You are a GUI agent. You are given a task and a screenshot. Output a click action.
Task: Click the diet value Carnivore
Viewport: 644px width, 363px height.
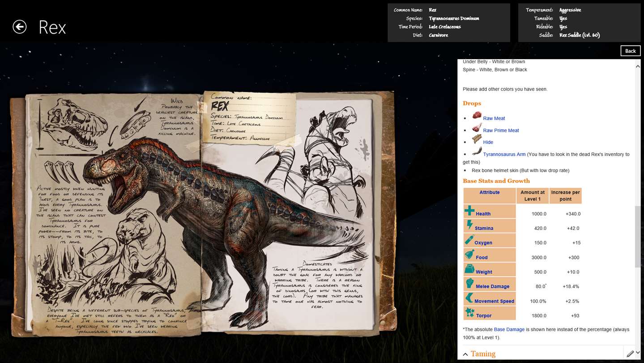438,35
